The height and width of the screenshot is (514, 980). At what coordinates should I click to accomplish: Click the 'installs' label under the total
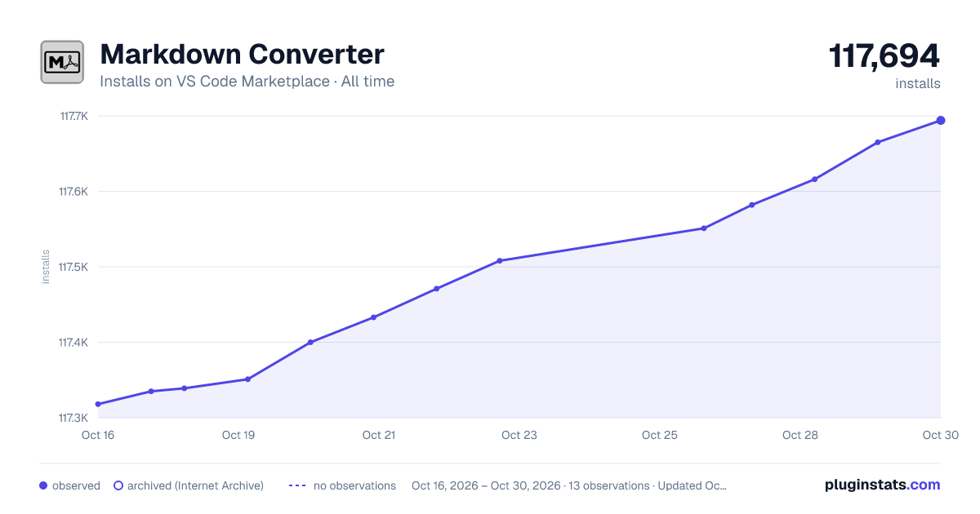[x=918, y=83]
